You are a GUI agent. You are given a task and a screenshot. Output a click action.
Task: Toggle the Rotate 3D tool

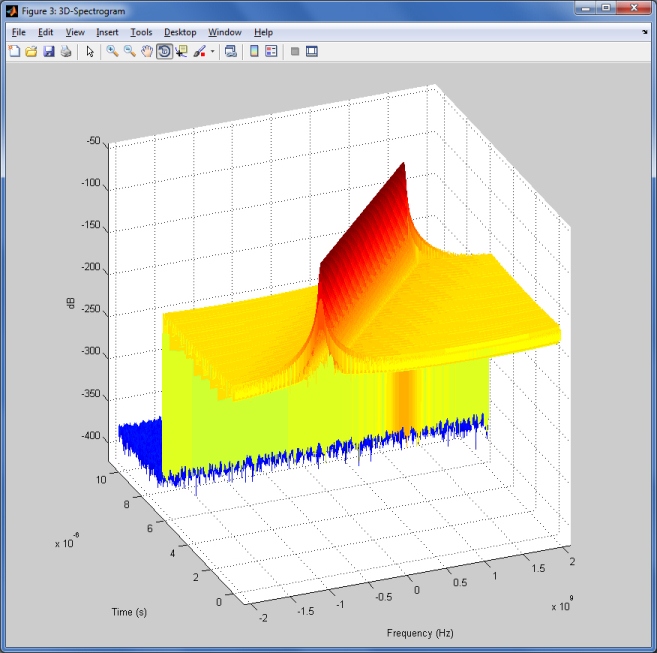pos(163,51)
